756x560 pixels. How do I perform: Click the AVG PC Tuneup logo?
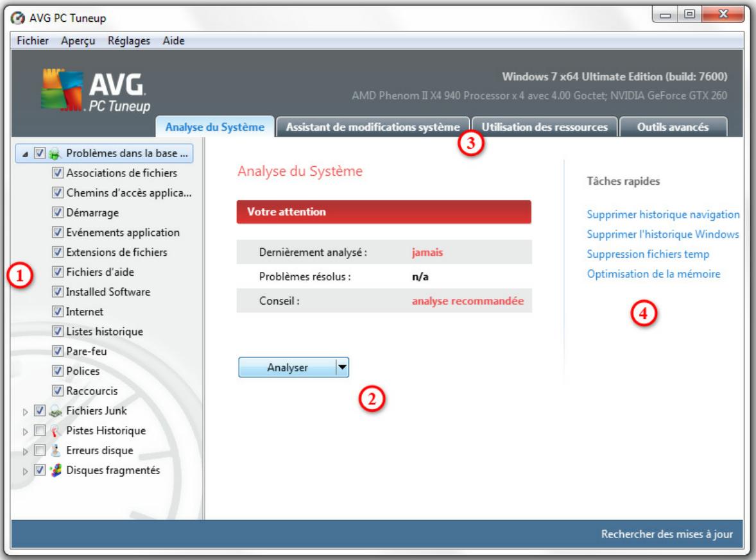click(x=96, y=90)
